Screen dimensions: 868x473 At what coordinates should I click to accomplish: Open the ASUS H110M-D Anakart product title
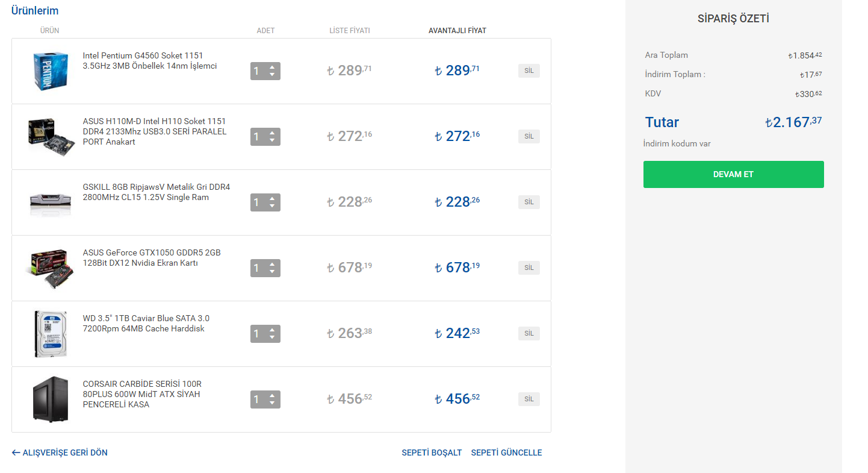pyautogui.click(x=155, y=131)
